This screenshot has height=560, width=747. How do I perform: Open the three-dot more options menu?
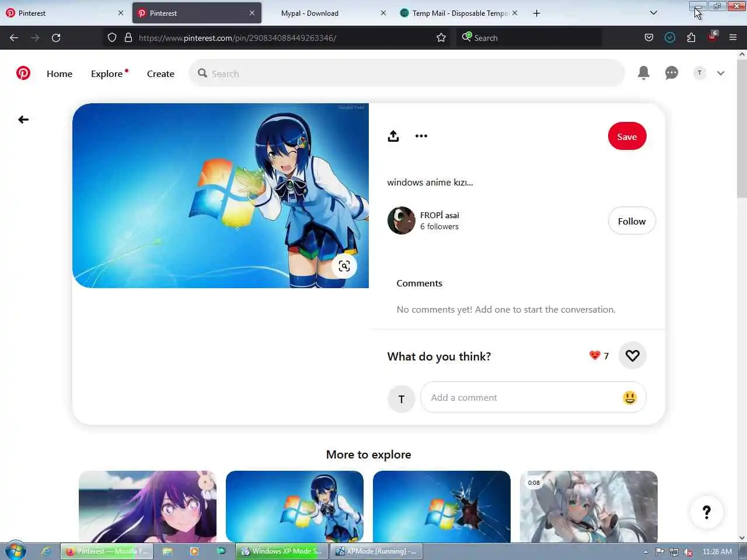[x=421, y=136]
